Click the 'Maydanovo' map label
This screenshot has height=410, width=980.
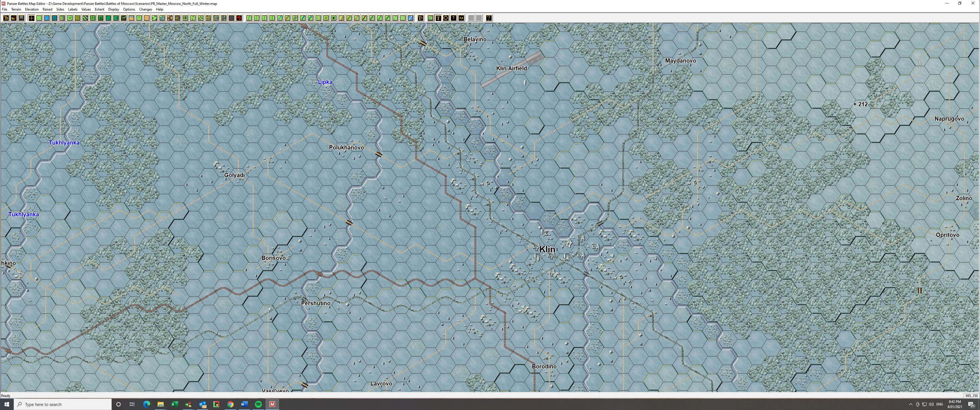point(681,60)
